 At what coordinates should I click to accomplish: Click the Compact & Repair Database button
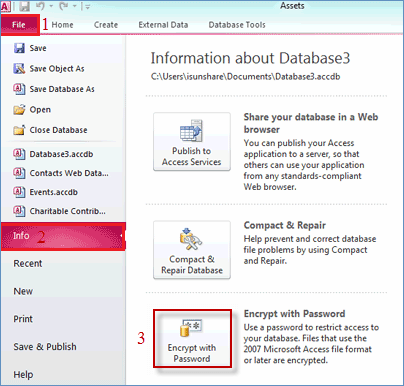click(192, 250)
